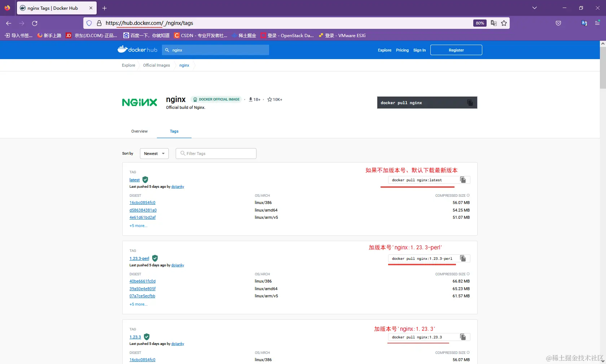
Task: Open translation extension icon in toolbar
Action: [584, 23]
